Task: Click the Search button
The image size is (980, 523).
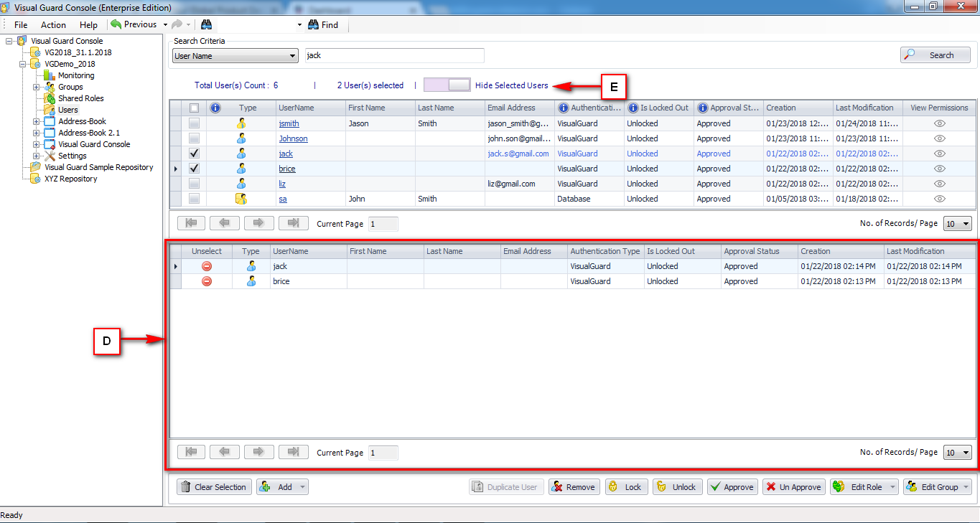Action: [x=935, y=55]
